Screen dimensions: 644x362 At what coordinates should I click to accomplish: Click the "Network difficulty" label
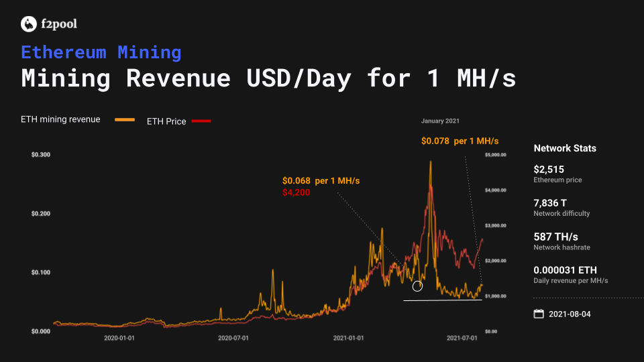pos(561,213)
